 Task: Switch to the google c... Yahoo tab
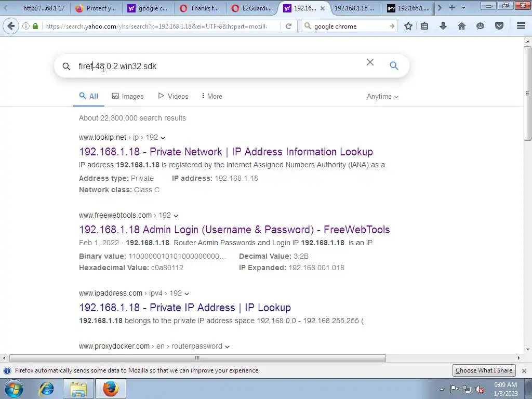148,8
